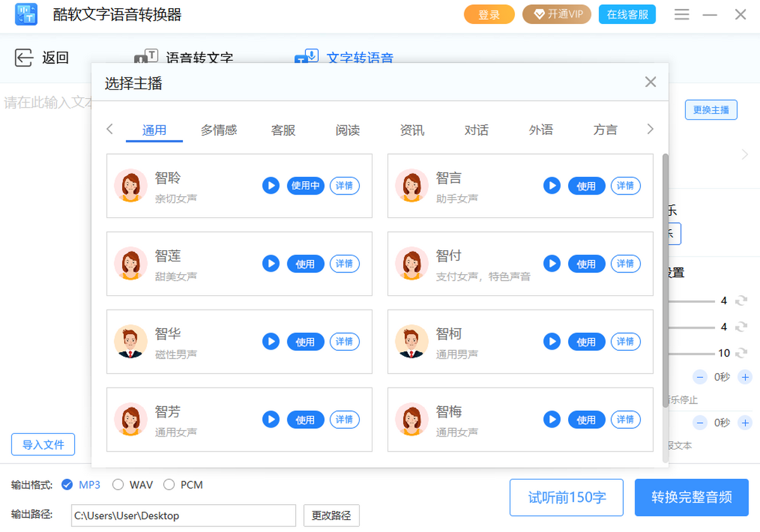Switch to the 方言 tab

[605, 129]
